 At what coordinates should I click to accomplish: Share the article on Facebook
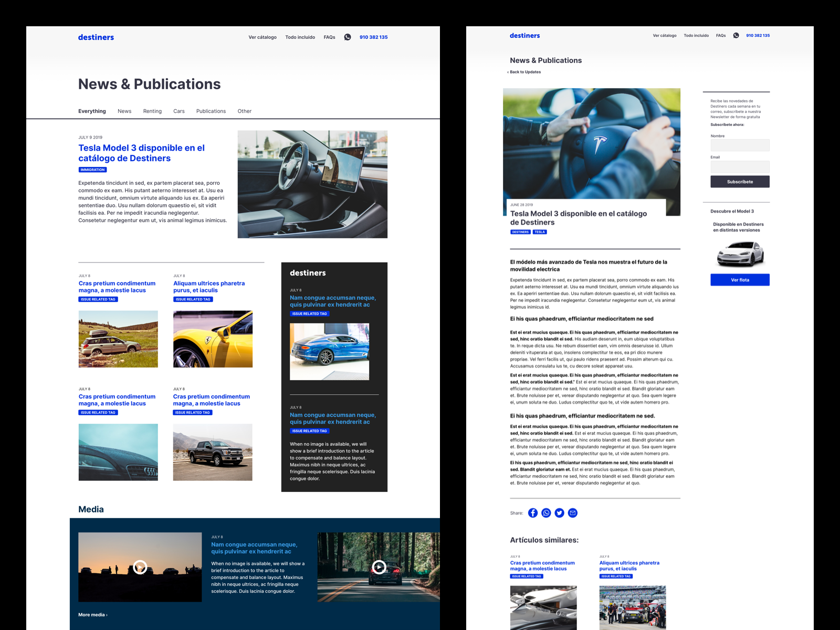[x=533, y=513]
